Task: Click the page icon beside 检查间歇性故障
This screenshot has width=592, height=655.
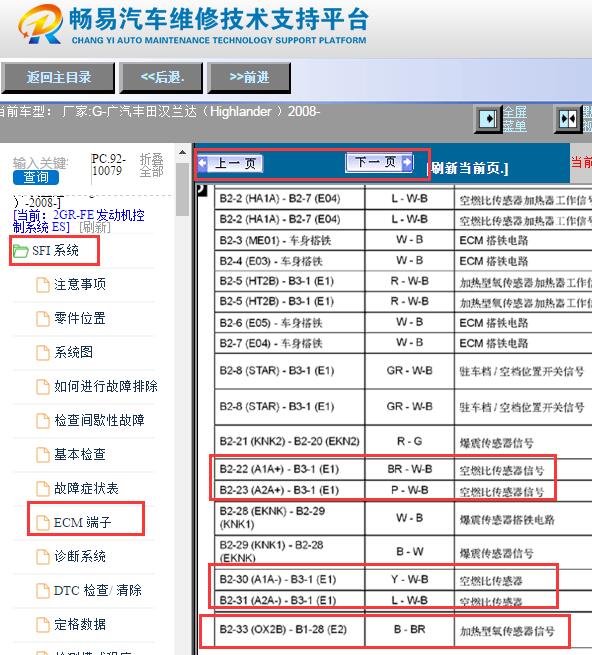Action: pos(43,421)
